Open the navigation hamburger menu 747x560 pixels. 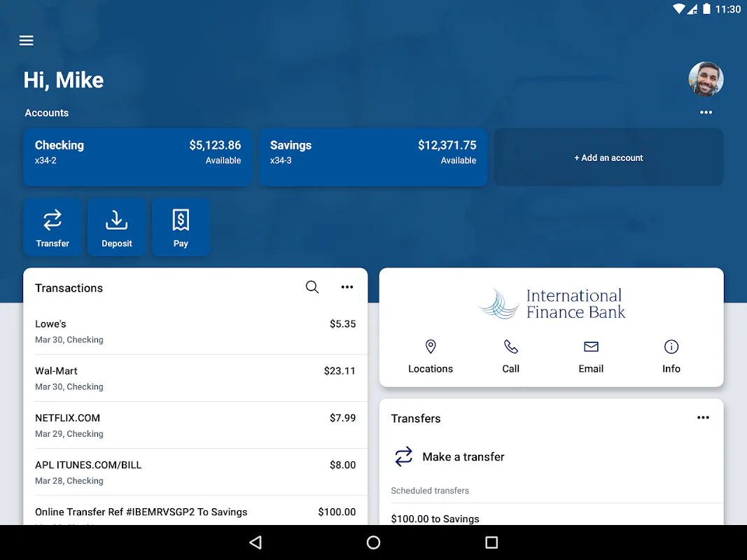click(26, 40)
